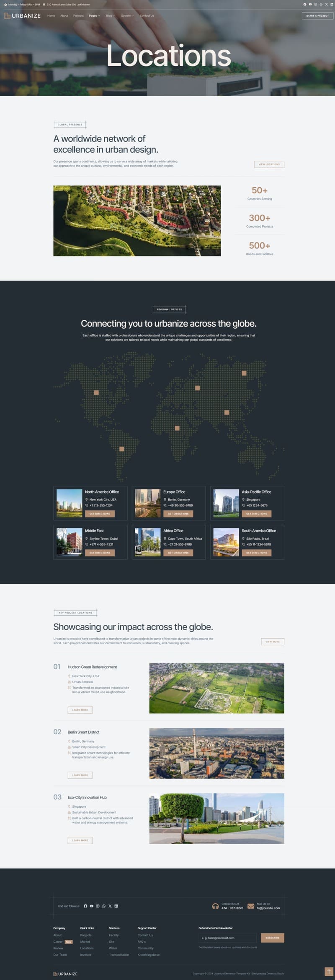Image resolution: width=335 pixels, height=980 pixels.
Task: Click the WhatsApp icon in the footer follow row
Action: point(104,906)
